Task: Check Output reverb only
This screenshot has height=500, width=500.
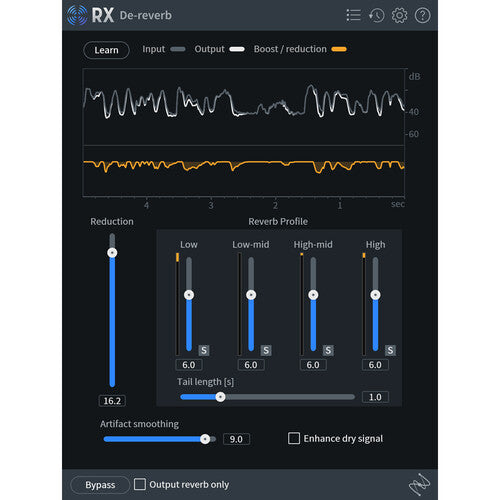Action: click(140, 484)
